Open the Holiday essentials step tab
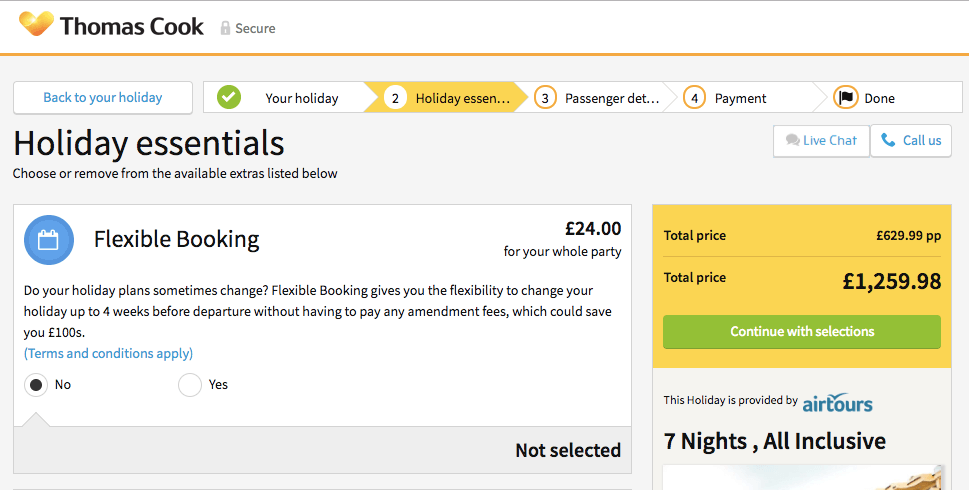This screenshot has width=969, height=490. tap(463, 98)
